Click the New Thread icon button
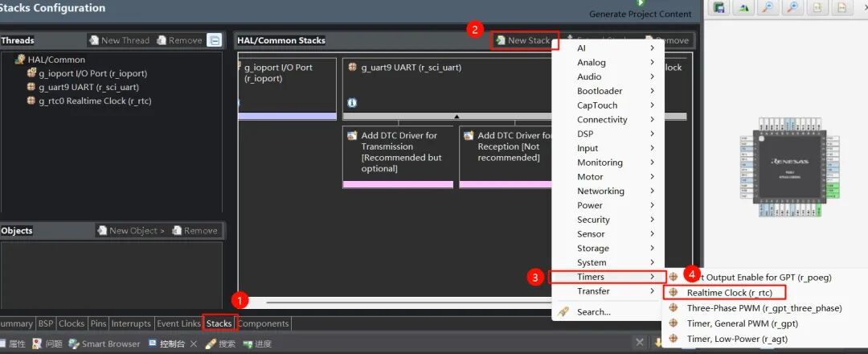Viewport: 868px width, 354px height. pos(119,40)
